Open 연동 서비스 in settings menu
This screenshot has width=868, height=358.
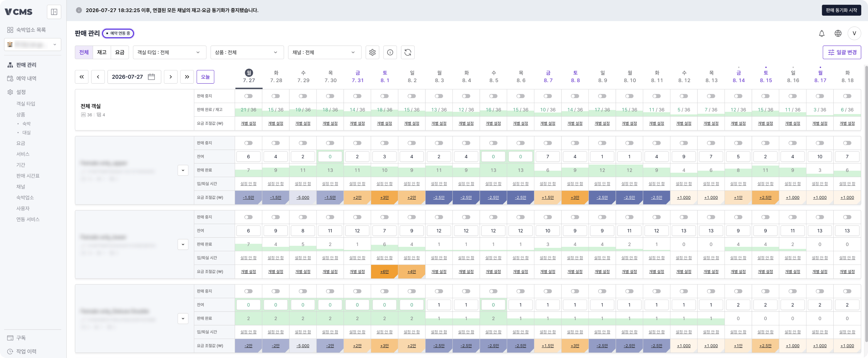[28, 219]
